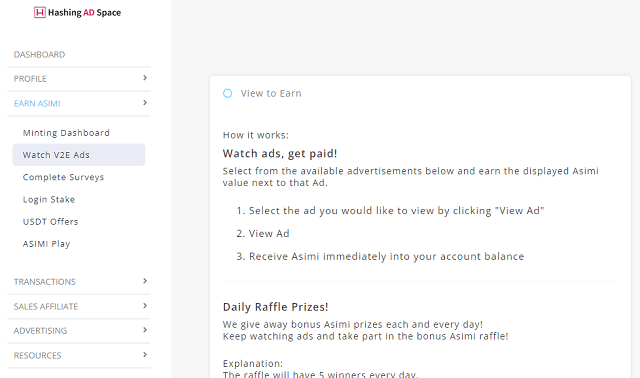Expand the SALES AFFILIATE chevron
This screenshot has width=640, height=378.
145,306
